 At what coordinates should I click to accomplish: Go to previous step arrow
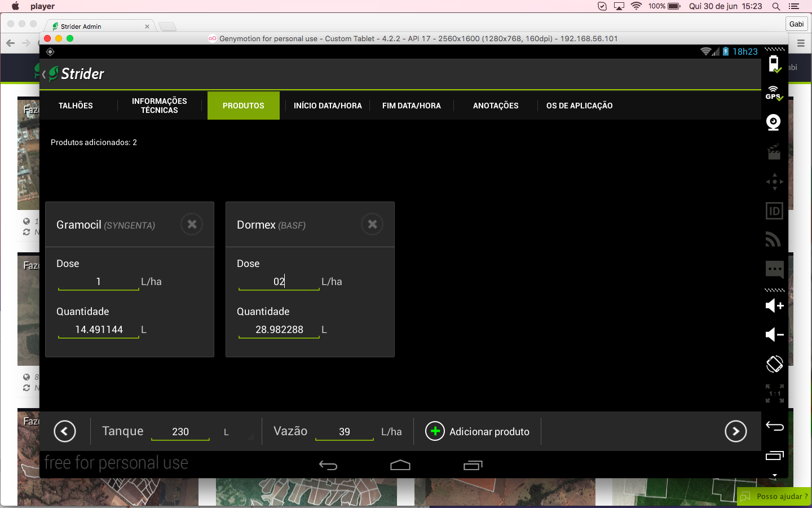65,432
